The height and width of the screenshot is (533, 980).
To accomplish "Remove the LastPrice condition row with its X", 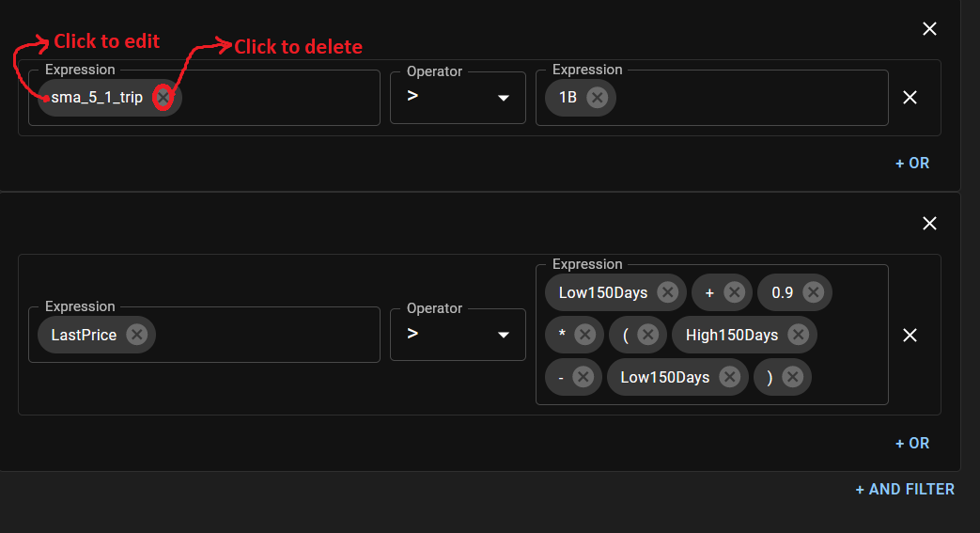I will (910, 336).
